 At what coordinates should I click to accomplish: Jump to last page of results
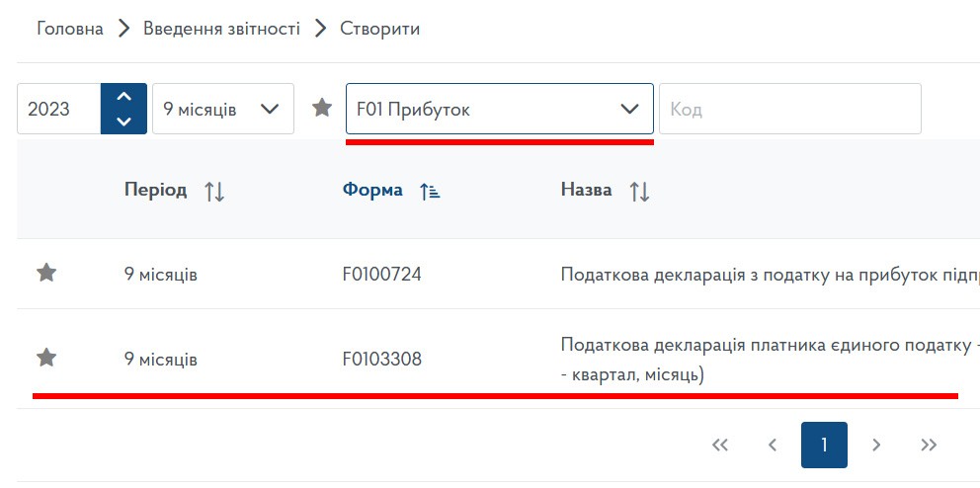click(x=929, y=446)
